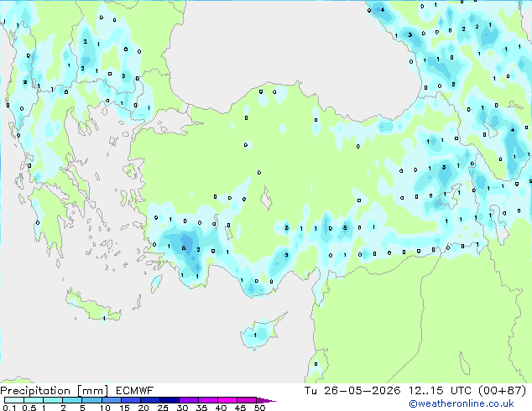Click the "Precipitation" title word

35,391
